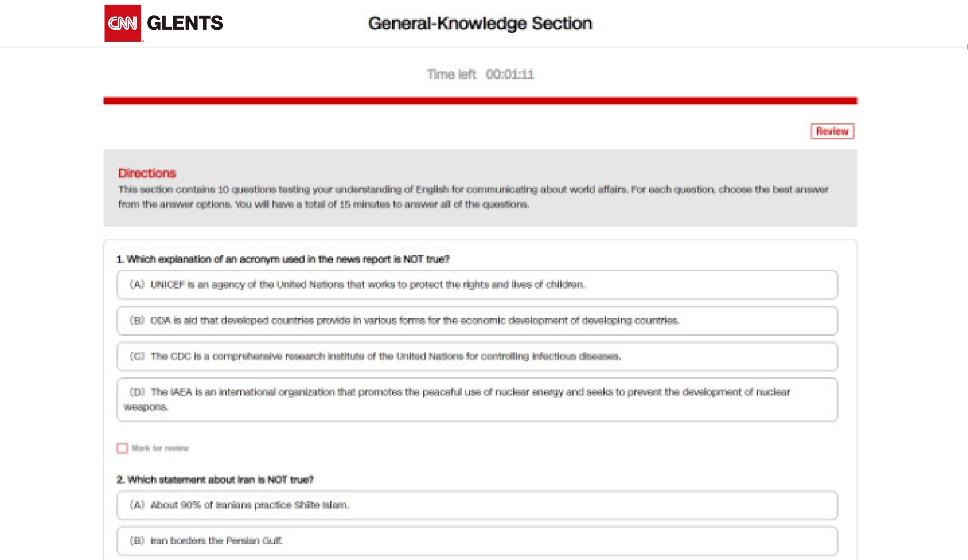Pick answer C about the CDC

(x=477, y=356)
